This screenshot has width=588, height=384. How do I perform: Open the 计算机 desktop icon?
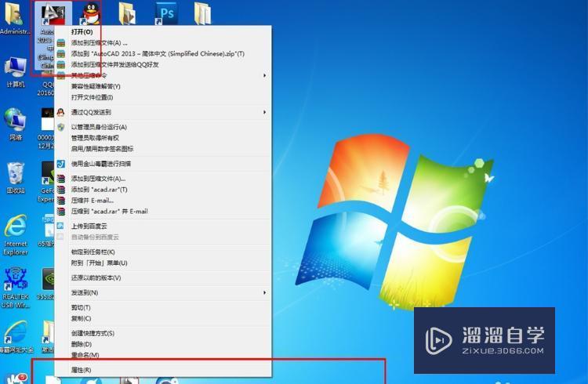pos(16,72)
